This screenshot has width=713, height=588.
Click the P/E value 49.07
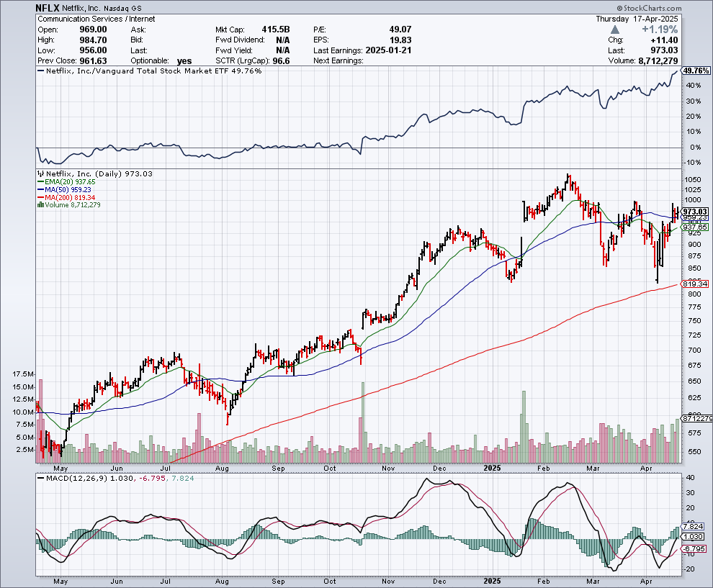point(400,30)
